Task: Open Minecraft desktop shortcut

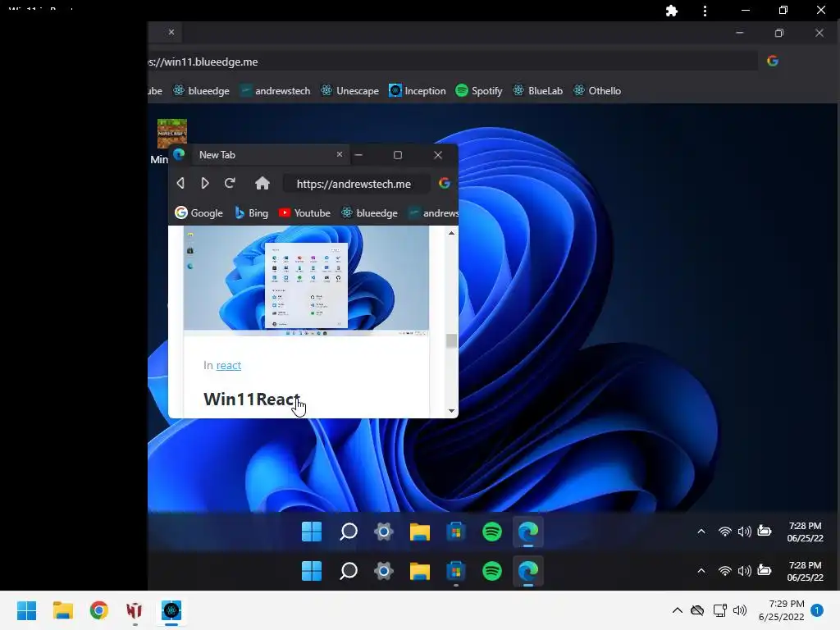Action: tap(171, 134)
